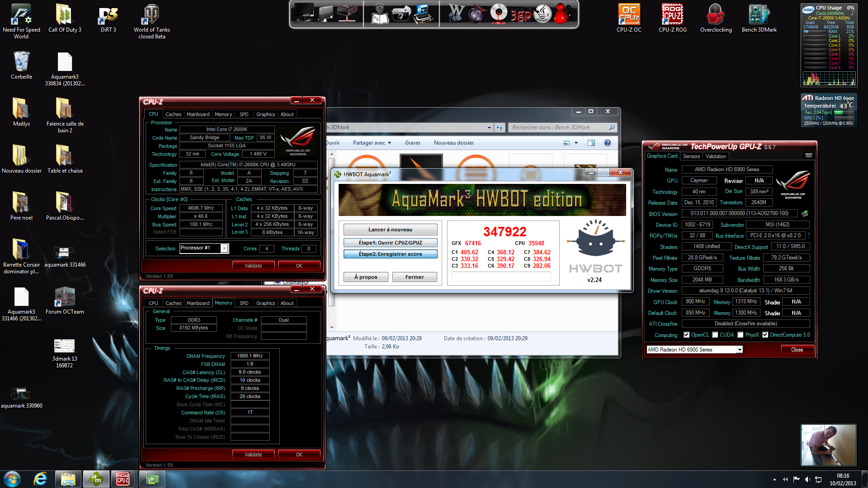
Task: Click the Java coffee cup icon in dock
Action: click(x=542, y=13)
